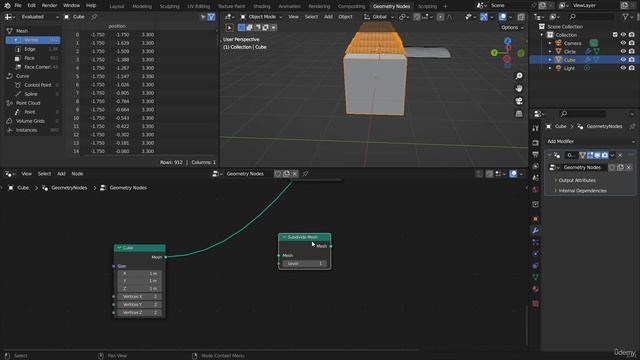Hide the Cube object via eye icon
Viewport: 640px width, 360px height.
[x=623, y=60]
